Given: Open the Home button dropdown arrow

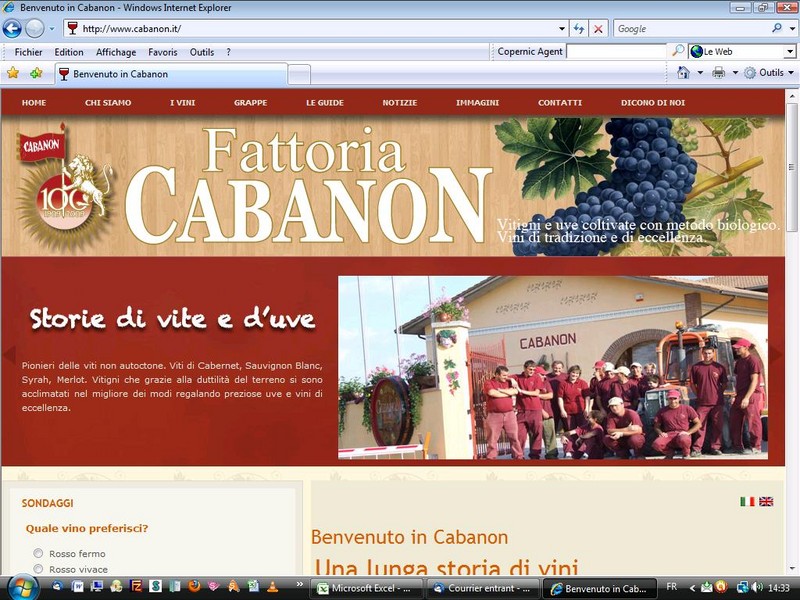Looking at the screenshot, I should [x=700, y=72].
